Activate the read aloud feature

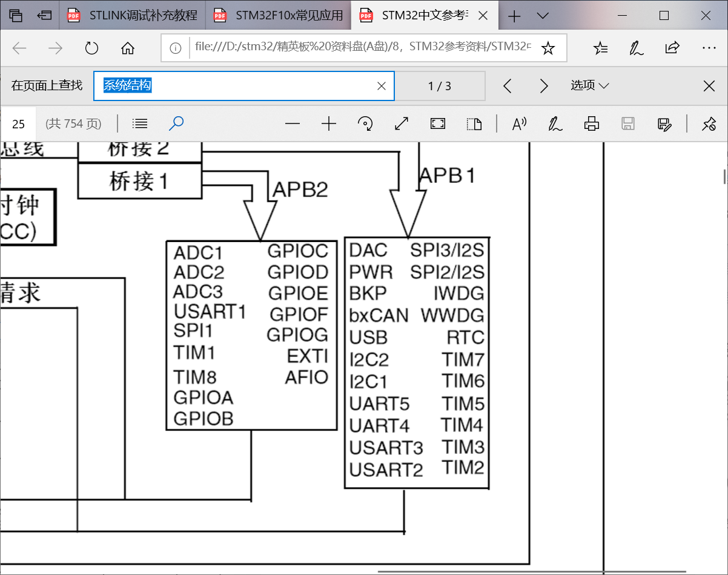pyautogui.click(x=519, y=123)
